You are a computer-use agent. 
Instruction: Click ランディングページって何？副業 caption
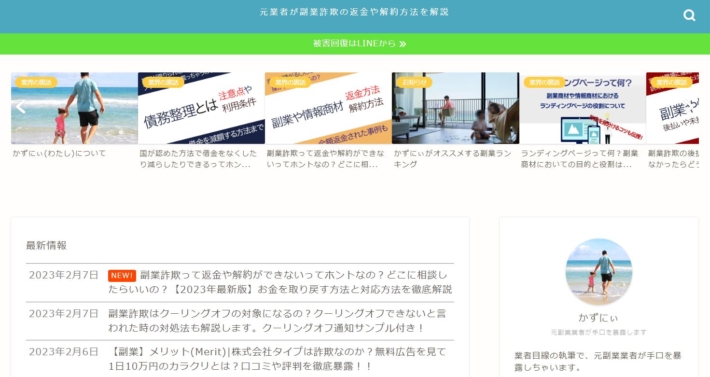579,159
